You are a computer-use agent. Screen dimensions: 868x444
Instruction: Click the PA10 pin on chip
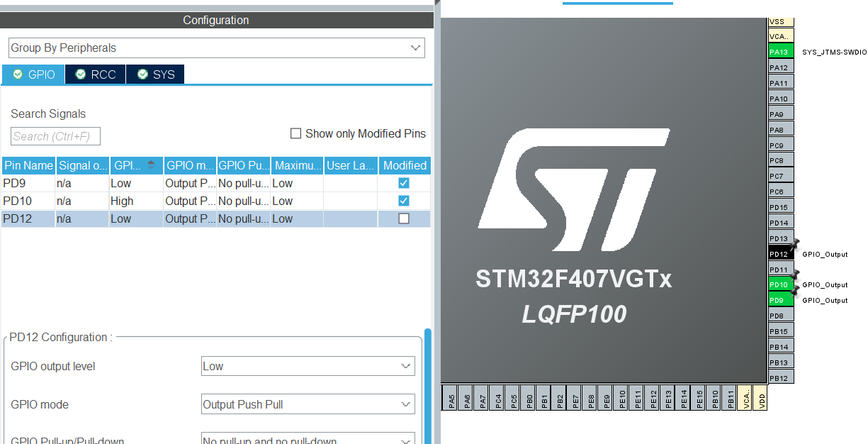coord(781,99)
